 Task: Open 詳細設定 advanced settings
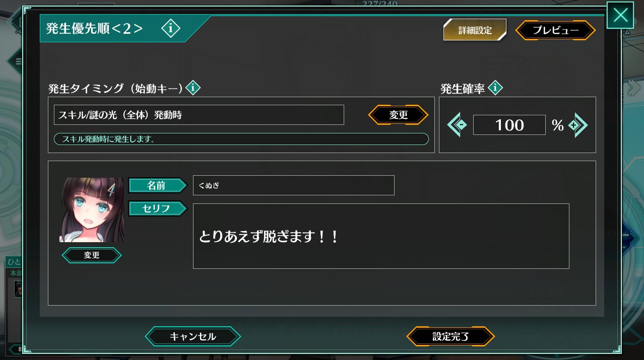[475, 30]
